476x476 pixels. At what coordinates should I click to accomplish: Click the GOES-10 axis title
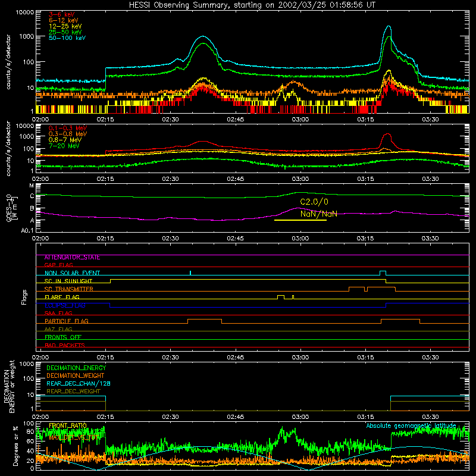tap(9, 208)
